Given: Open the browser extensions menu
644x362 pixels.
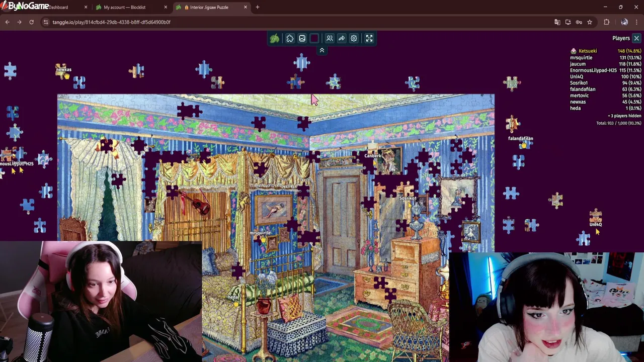Looking at the screenshot, I should pyautogui.click(x=606, y=22).
